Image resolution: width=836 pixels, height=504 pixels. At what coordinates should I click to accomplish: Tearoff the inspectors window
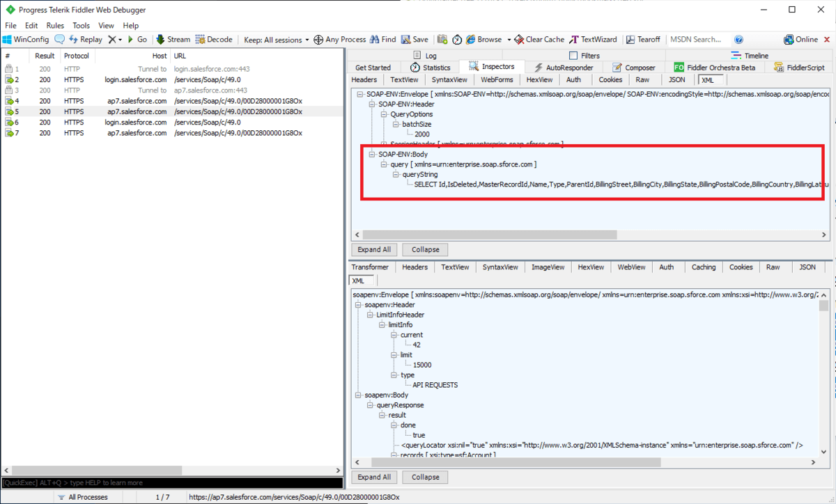coord(644,40)
